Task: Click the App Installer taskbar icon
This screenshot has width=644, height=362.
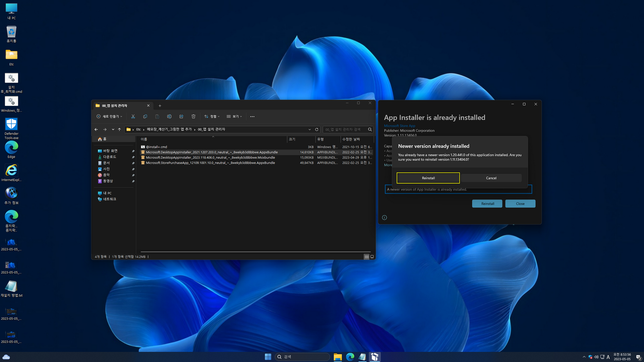Action: pos(375,357)
